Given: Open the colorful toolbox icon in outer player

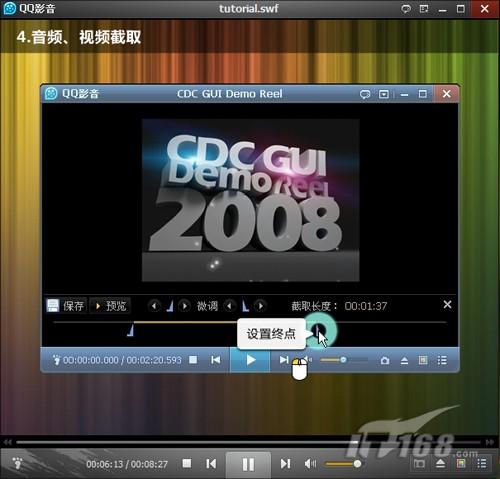Looking at the screenshot, I should click(461, 463).
